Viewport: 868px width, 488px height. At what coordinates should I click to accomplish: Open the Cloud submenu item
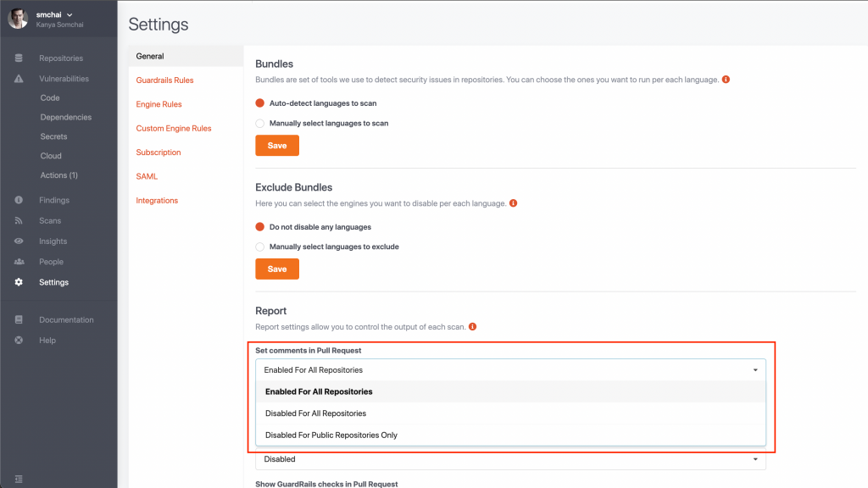coord(51,156)
